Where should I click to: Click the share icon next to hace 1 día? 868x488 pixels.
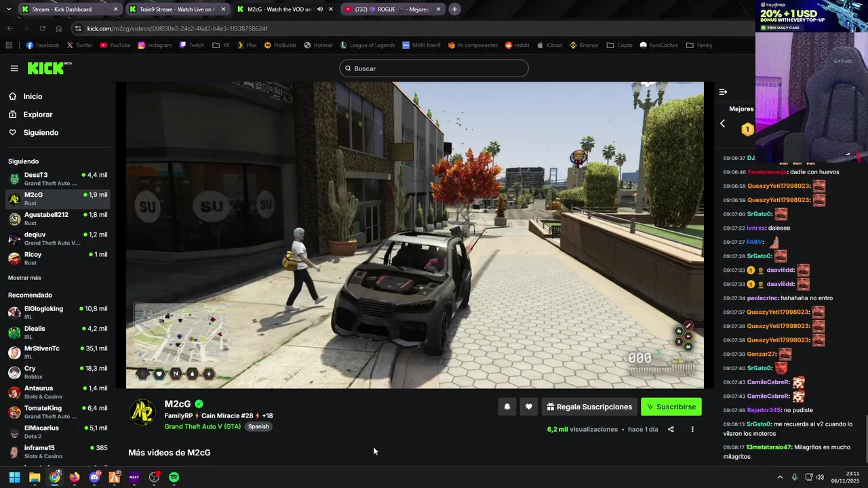pos(671,429)
